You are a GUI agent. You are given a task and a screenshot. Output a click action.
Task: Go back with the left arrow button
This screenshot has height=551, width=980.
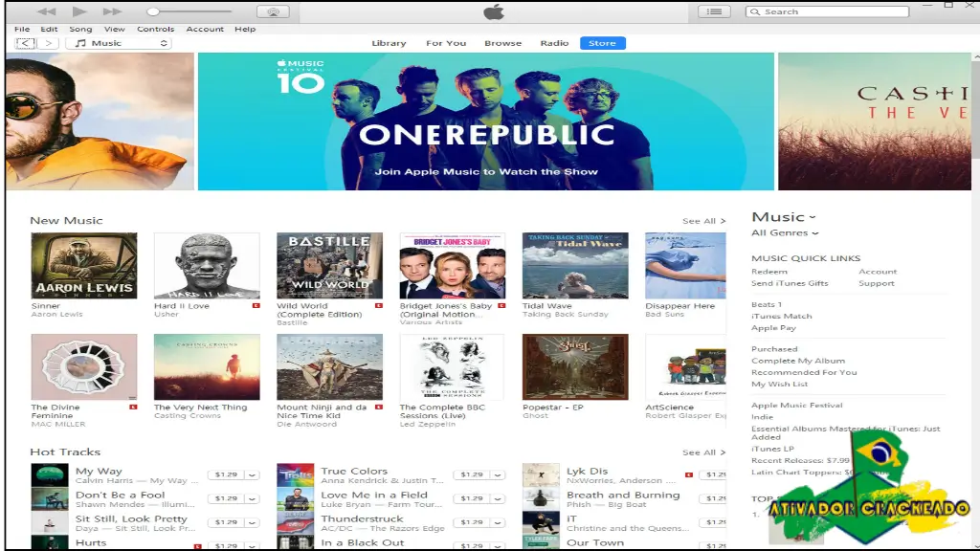(25, 43)
